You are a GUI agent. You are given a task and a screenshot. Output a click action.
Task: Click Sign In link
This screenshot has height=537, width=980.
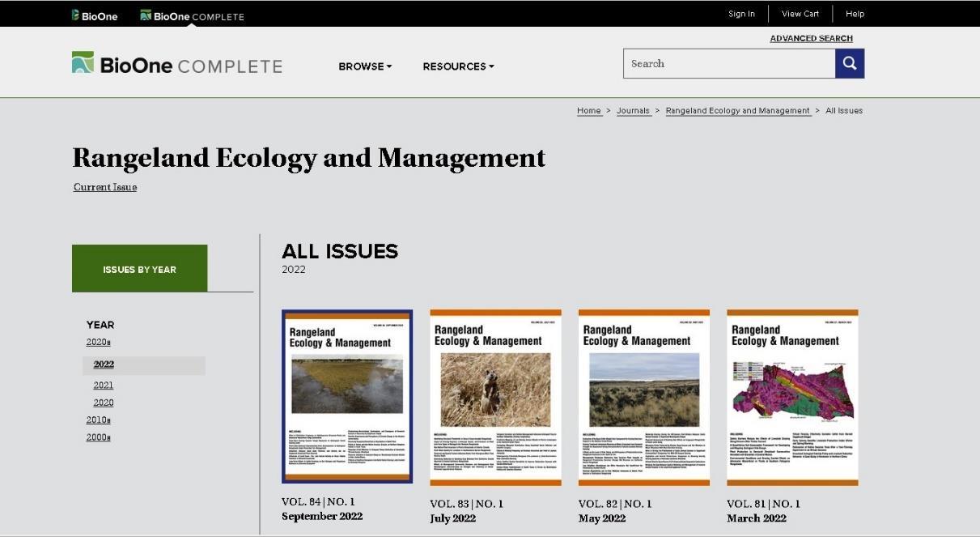741,14
